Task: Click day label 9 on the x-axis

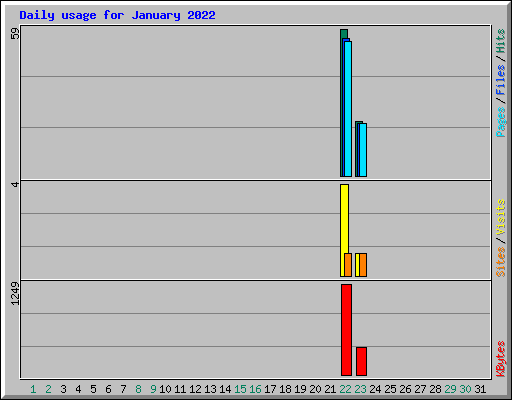Action: coord(153,389)
